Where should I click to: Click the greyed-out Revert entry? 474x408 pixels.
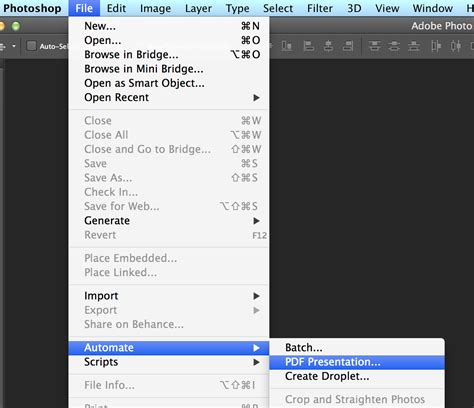pos(169,235)
